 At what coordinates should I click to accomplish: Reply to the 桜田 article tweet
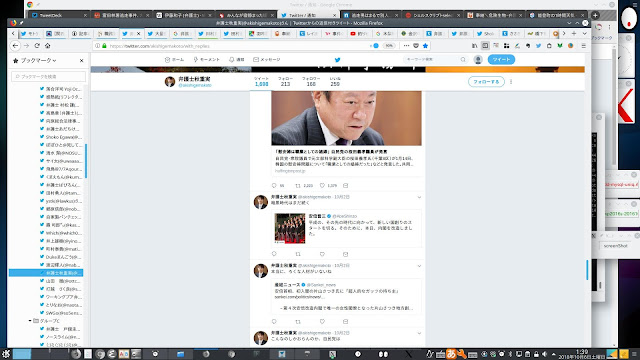[x=274, y=185]
